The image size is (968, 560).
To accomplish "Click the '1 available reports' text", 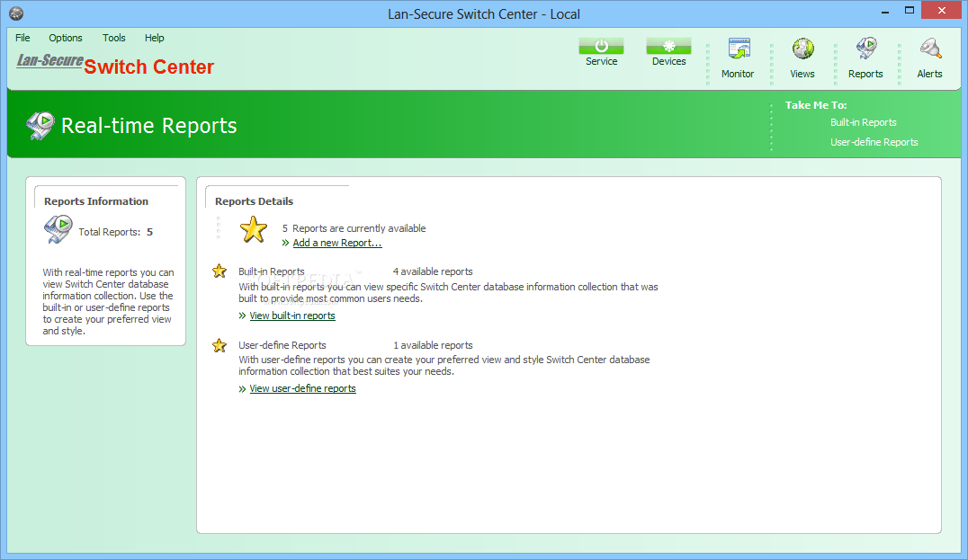I will [433, 345].
